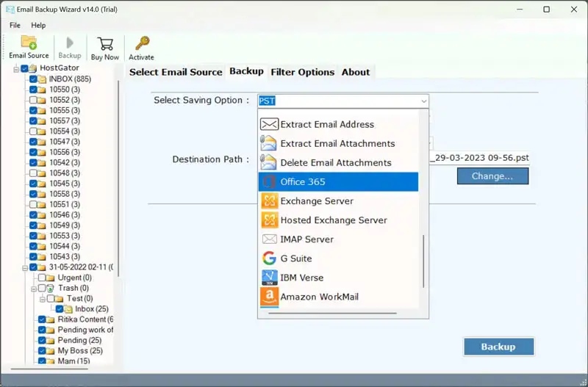Click the Change... button
The image size is (588, 387).
[492, 176]
